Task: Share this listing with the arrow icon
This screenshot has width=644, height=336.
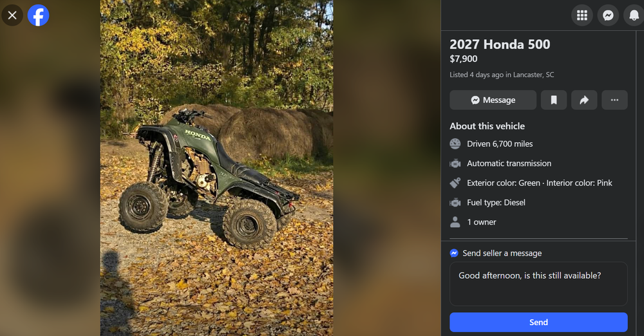Action: coord(584,100)
